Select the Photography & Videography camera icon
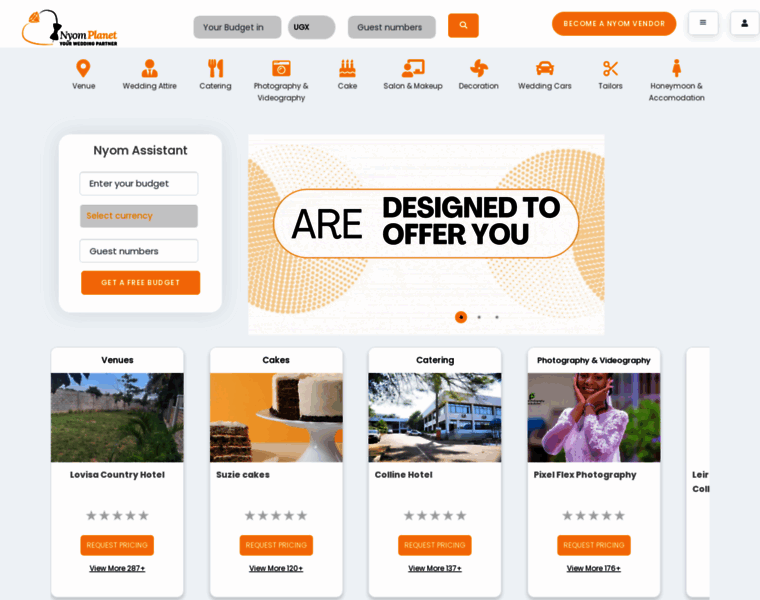 tap(281, 68)
